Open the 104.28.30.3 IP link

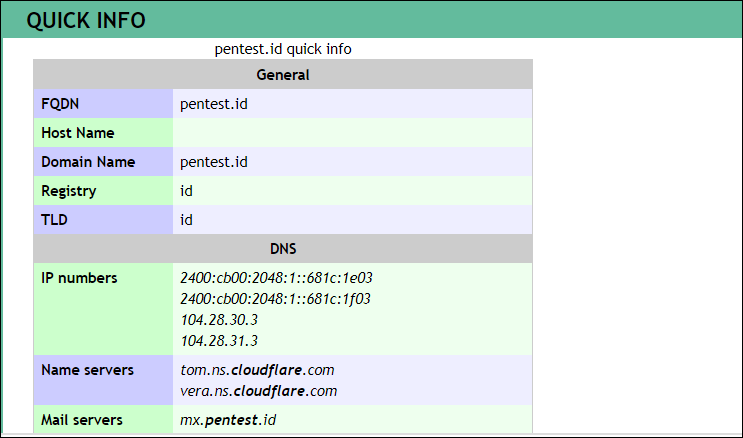[x=219, y=320]
